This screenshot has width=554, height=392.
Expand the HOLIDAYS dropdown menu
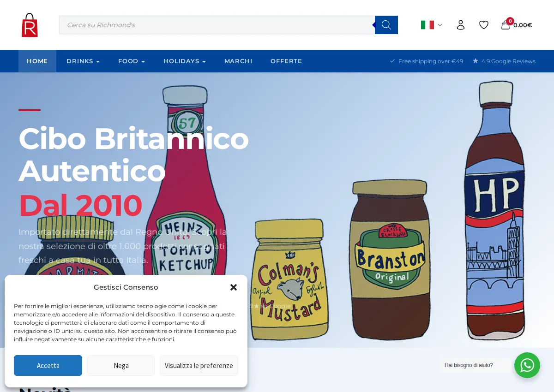[x=185, y=61]
